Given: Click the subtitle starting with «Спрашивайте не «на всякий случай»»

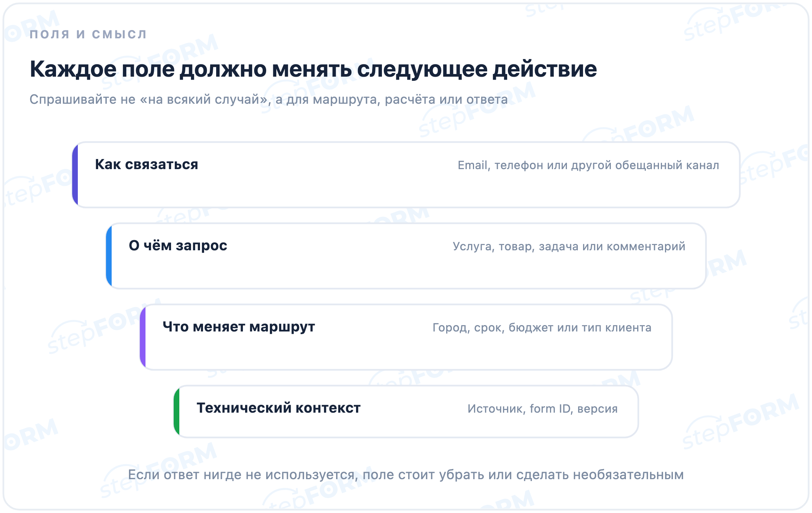Looking at the screenshot, I should coord(268,99).
